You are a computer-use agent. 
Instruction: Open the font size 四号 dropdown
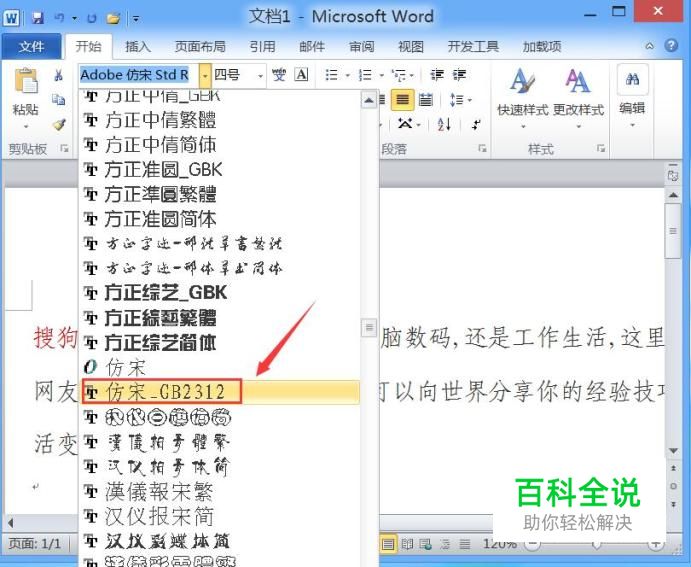point(260,76)
